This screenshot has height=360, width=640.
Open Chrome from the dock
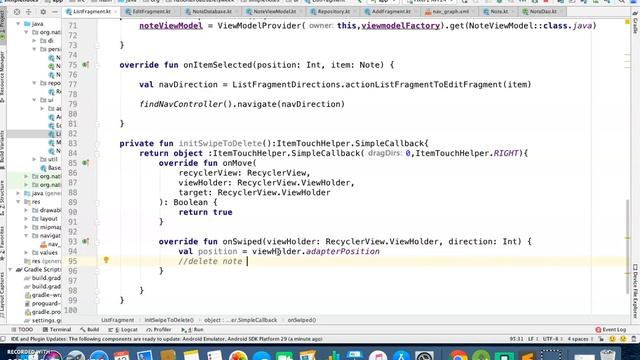tap(459, 354)
